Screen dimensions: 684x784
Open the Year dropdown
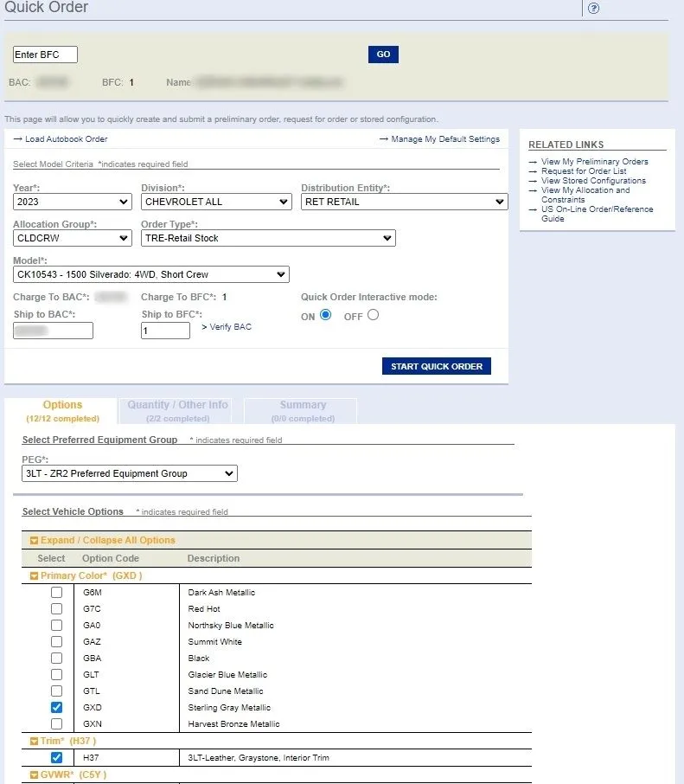click(x=73, y=202)
